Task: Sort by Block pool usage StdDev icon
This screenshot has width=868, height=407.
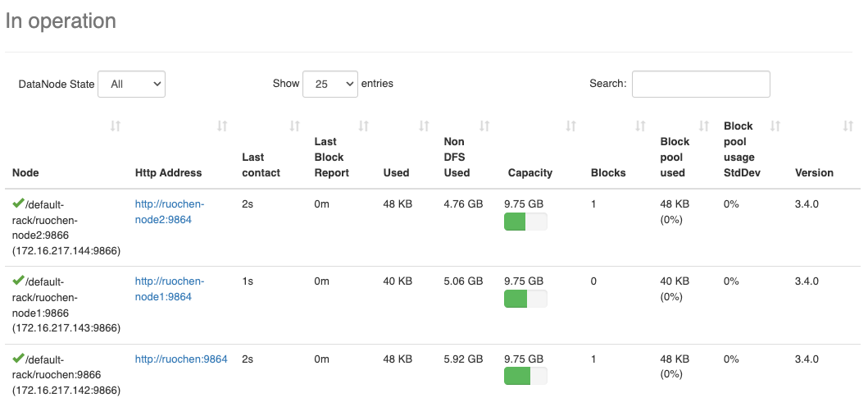Action: 775,126
